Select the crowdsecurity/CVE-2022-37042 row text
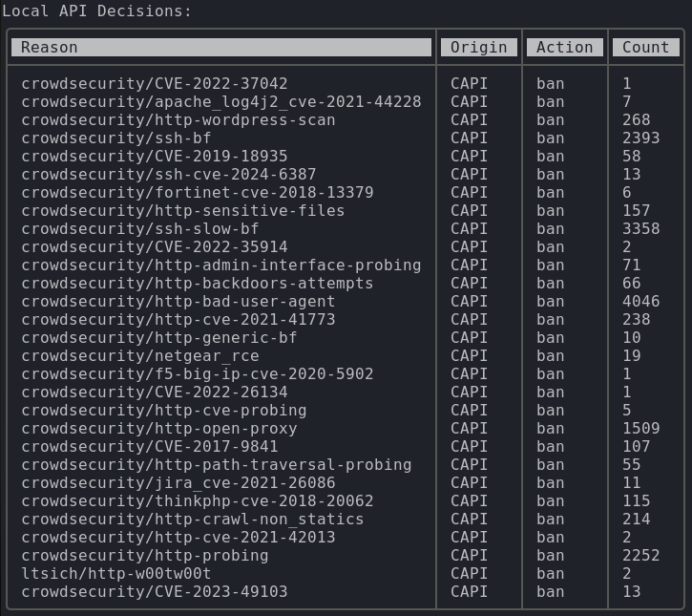692x616 pixels. tap(155, 84)
